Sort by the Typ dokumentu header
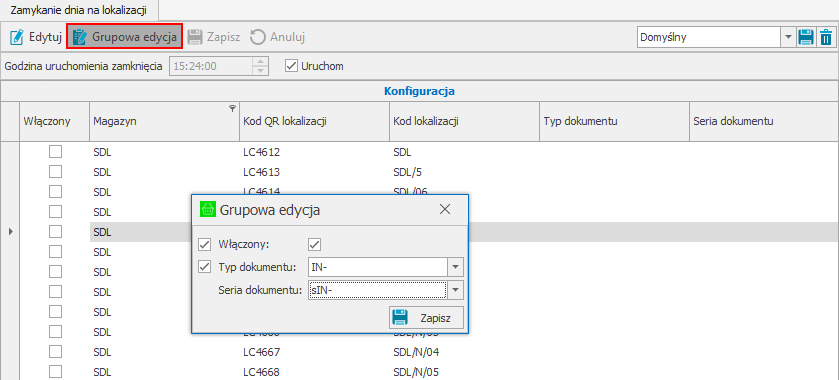 point(614,121)
